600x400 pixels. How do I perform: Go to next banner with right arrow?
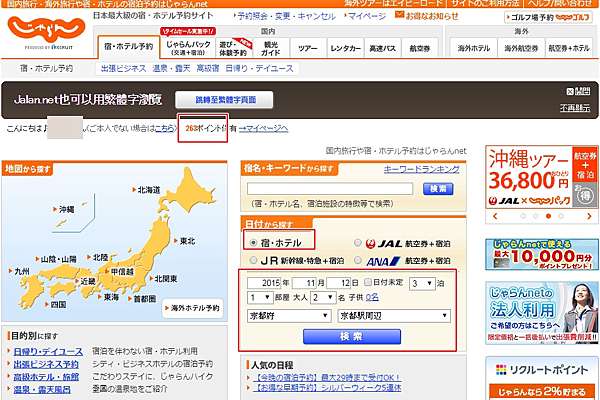pyautogui.click(x=589, y=216)
